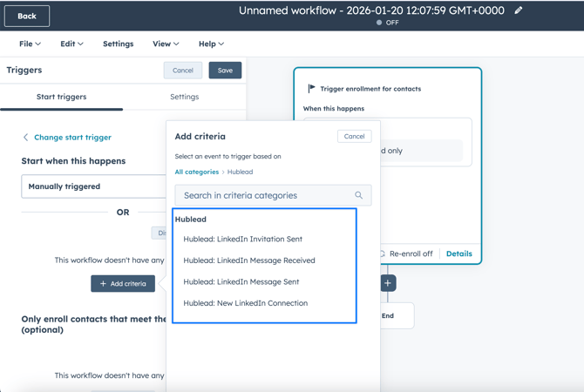Click the pencil icon to rename workflow
Image resolution: width=584 pixels, height=392 pixels.
[519, 10]
